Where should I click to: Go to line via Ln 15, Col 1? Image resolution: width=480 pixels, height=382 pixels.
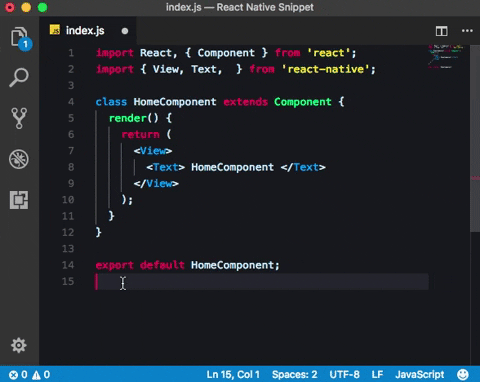233,375
